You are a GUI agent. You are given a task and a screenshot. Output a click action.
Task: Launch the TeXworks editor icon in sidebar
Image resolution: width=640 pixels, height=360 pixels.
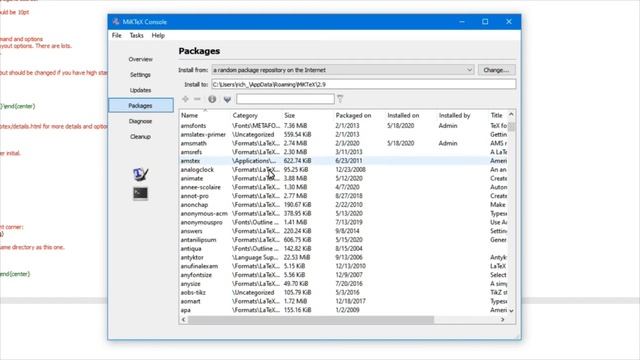click(x=140, y=174)
